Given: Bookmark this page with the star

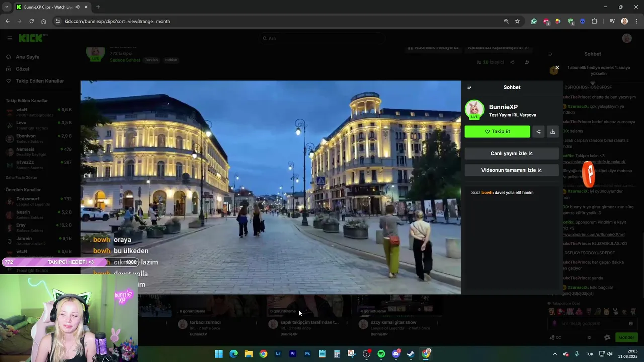Looking at the screenshot, I should [517, 21].
